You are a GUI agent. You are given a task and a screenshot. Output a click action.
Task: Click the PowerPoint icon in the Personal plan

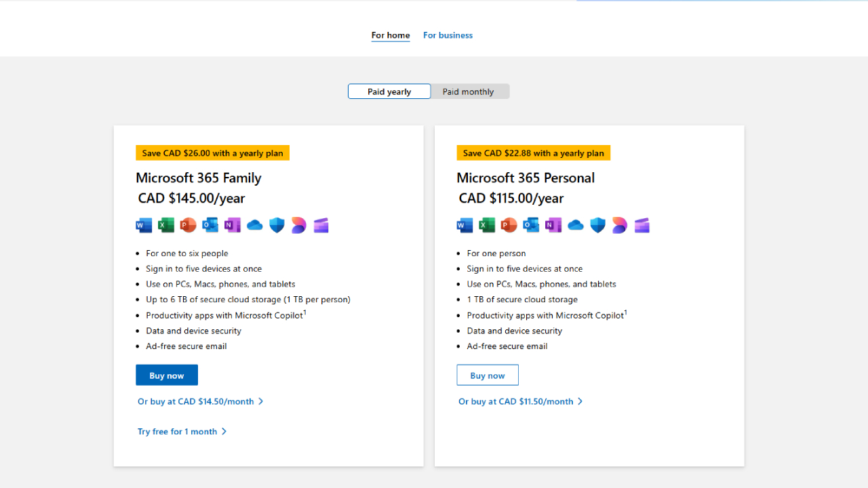point(509,225)
